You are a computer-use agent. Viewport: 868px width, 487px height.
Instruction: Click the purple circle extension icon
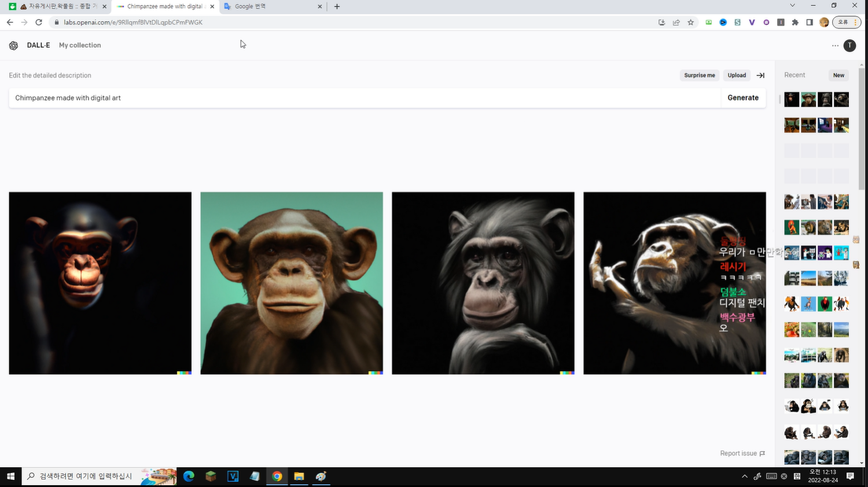tap(766, 23)
